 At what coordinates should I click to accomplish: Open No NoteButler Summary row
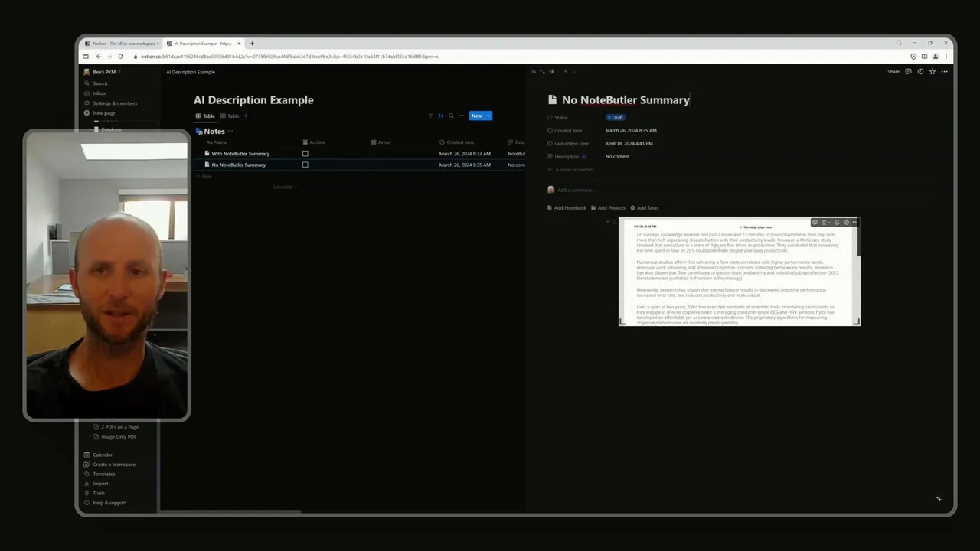(x=239, y=165)
